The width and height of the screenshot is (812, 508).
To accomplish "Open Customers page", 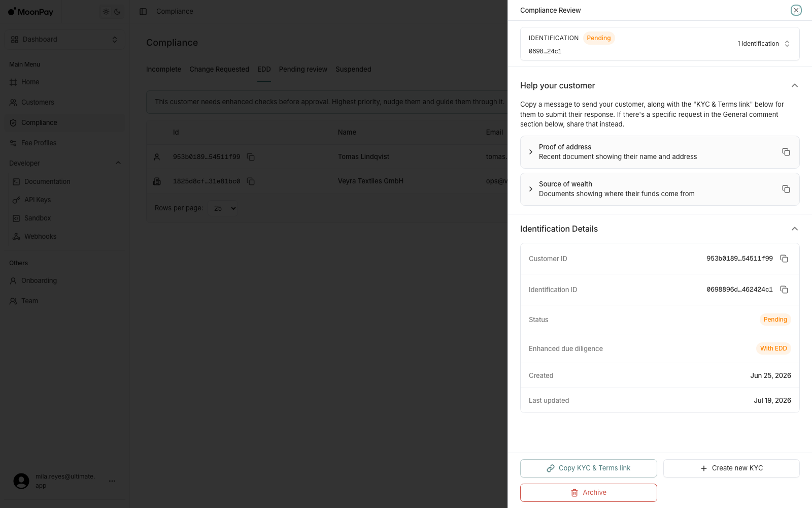I will click(x=64, y=102).
